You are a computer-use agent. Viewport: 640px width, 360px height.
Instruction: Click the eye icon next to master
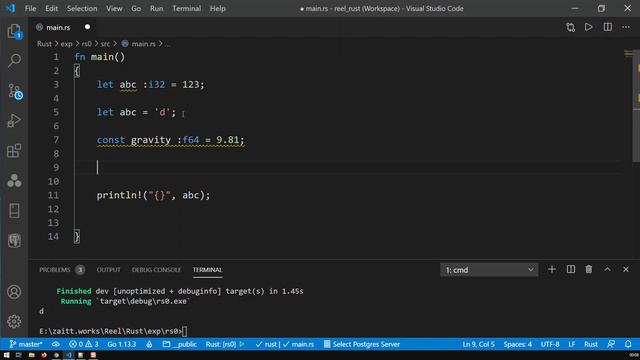(56, 344)
